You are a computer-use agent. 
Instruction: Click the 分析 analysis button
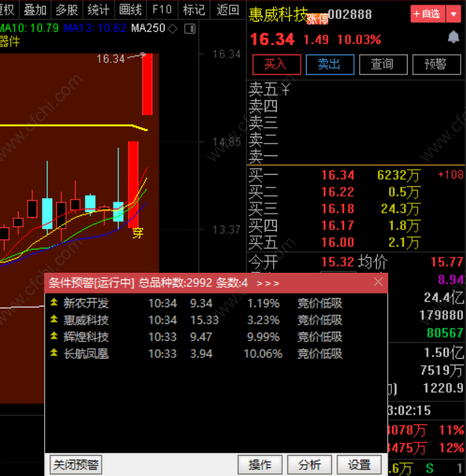pos(310,465)
